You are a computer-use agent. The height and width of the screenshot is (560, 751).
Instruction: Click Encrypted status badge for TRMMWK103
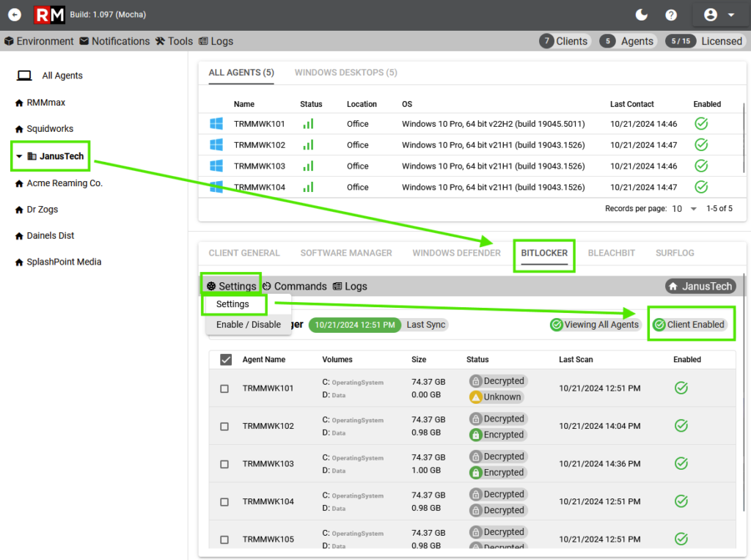click(x=497, y=473)
